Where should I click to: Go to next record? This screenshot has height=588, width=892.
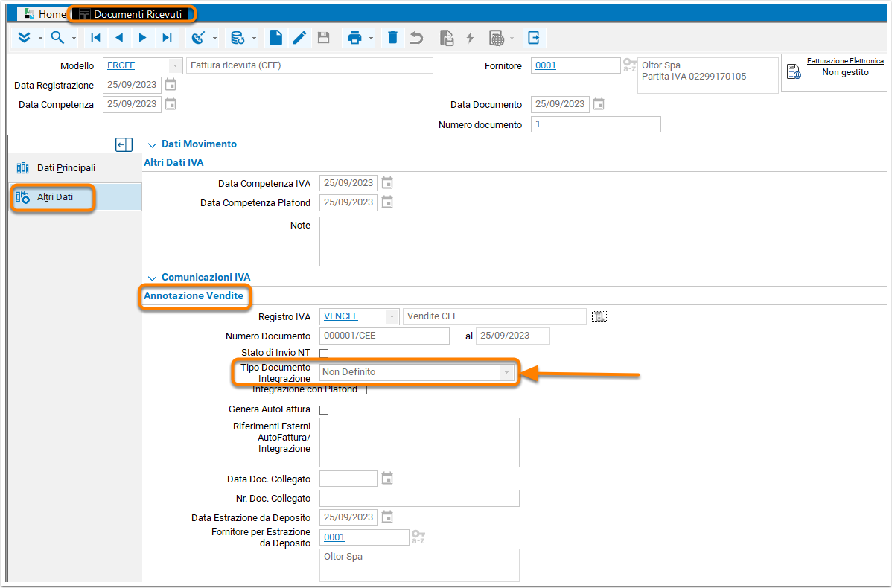point(143,38)
